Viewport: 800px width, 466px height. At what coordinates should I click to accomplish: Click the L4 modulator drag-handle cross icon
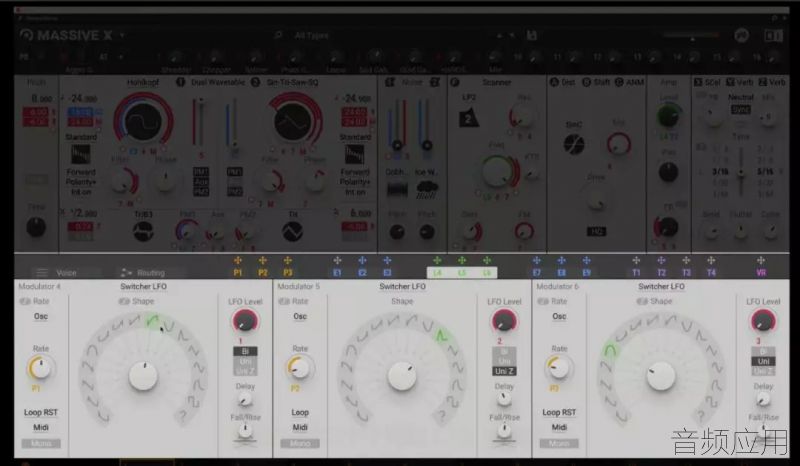tap(437, 261)
